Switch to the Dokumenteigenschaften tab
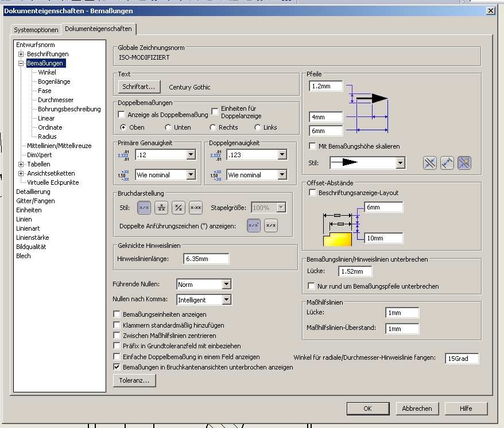The image size is (504, 428). coord(98,29)
